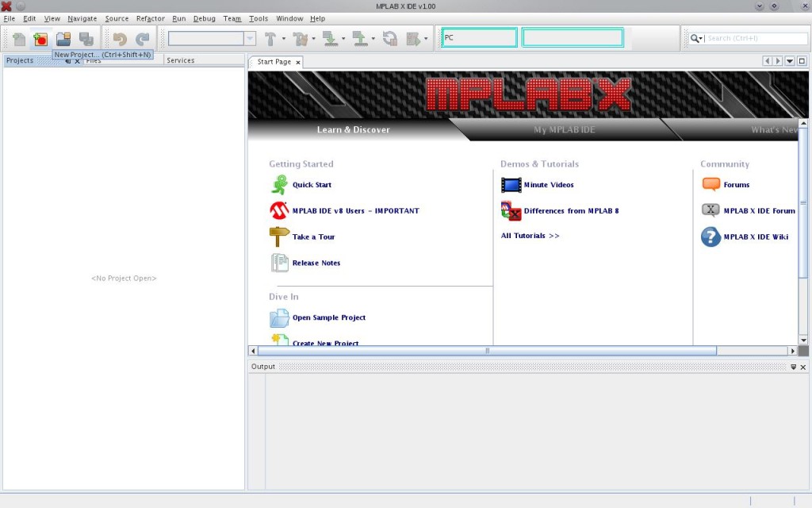Trigger Undo via the toolbar icon
Image resolution: width=812 pixels, height=508 pixels.
tap(120, 37)
